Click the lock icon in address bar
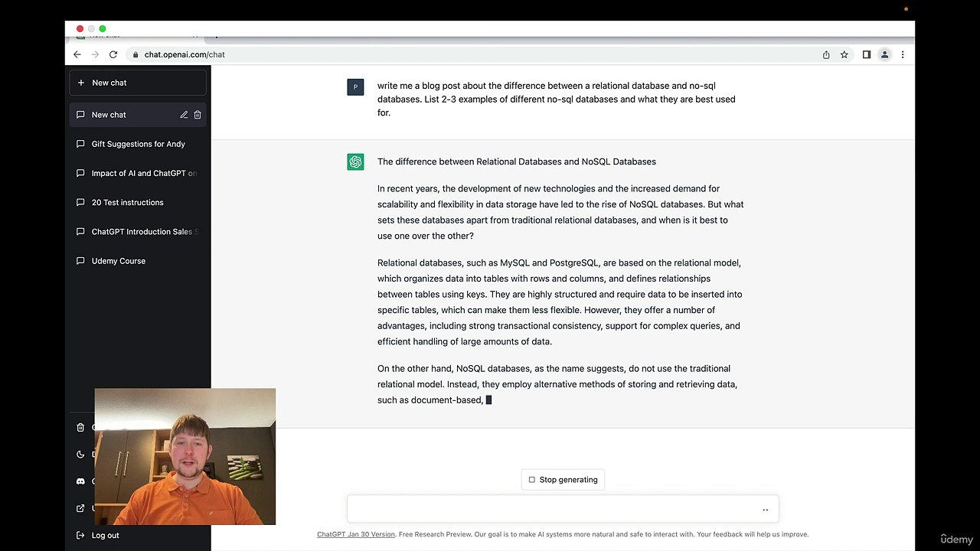 [x=136, y=54]
